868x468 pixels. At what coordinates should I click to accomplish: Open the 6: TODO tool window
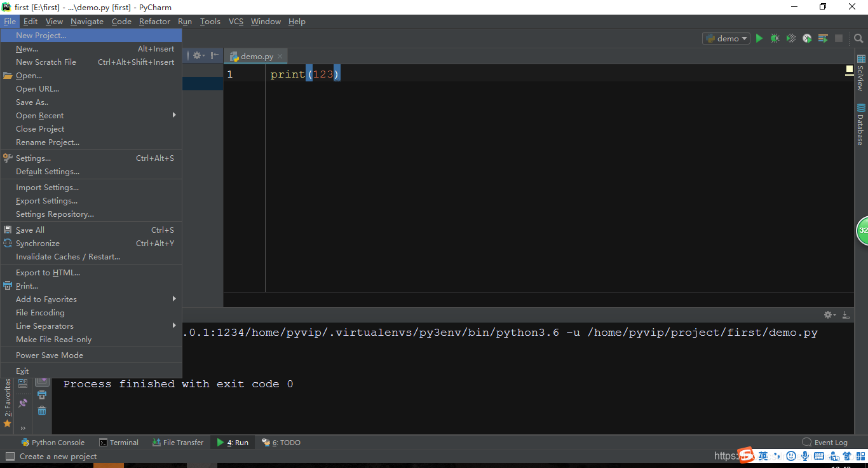282,443
